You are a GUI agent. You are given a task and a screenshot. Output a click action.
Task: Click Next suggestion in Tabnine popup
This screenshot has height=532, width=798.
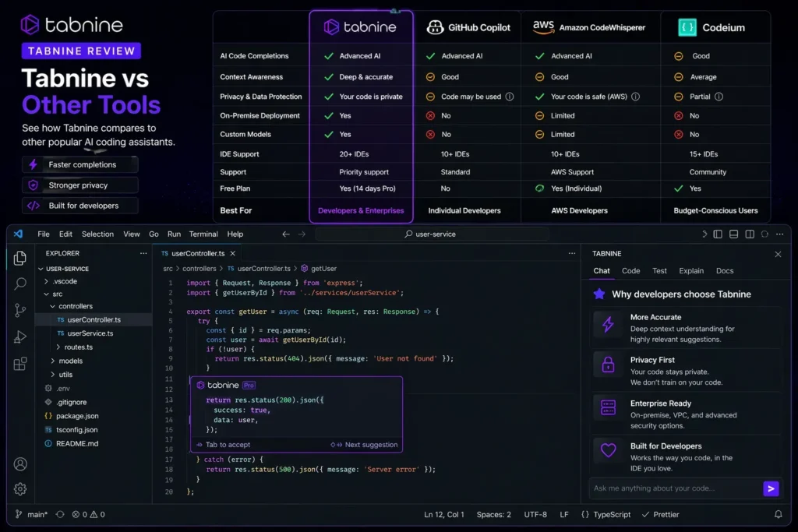365,445
